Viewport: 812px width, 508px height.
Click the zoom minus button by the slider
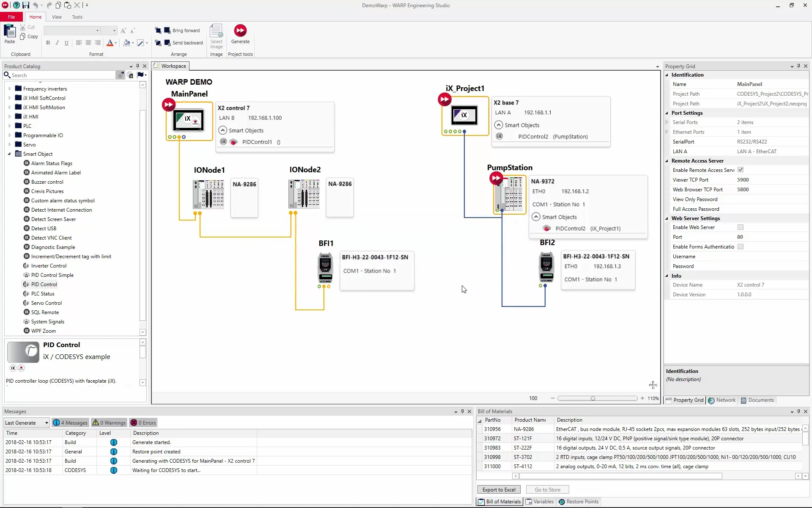point(552,398)
